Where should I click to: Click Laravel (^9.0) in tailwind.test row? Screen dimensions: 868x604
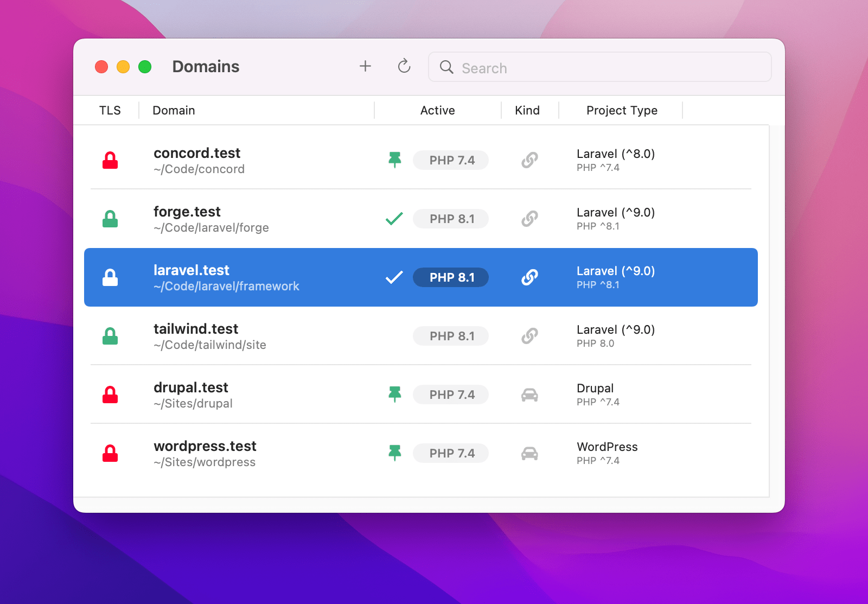[x=616, y=330]
